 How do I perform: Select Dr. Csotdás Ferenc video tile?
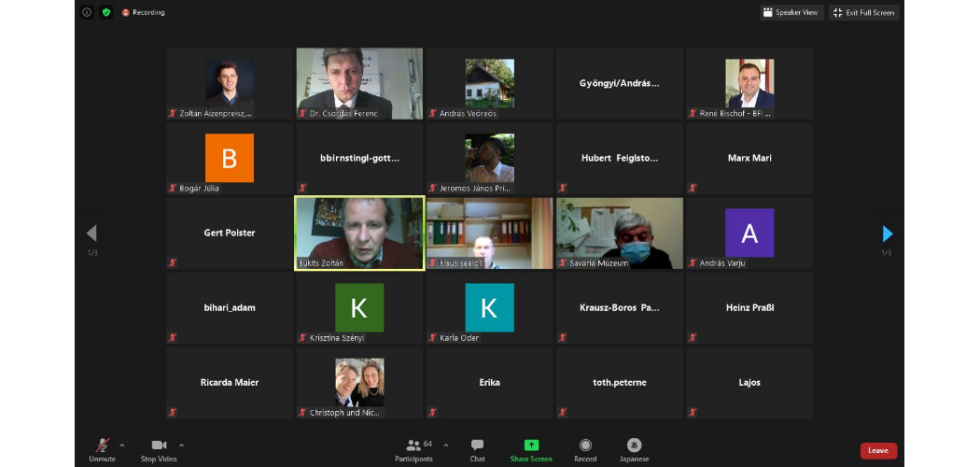pos(359,84)
